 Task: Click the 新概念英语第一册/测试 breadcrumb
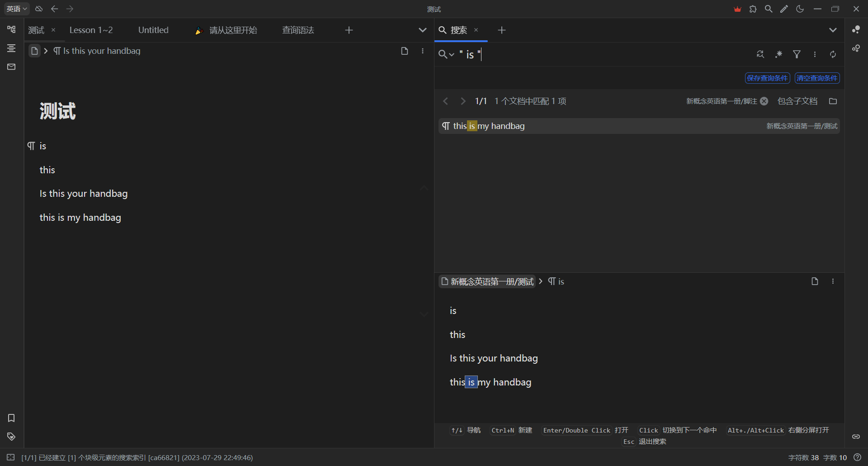[487, 281]
